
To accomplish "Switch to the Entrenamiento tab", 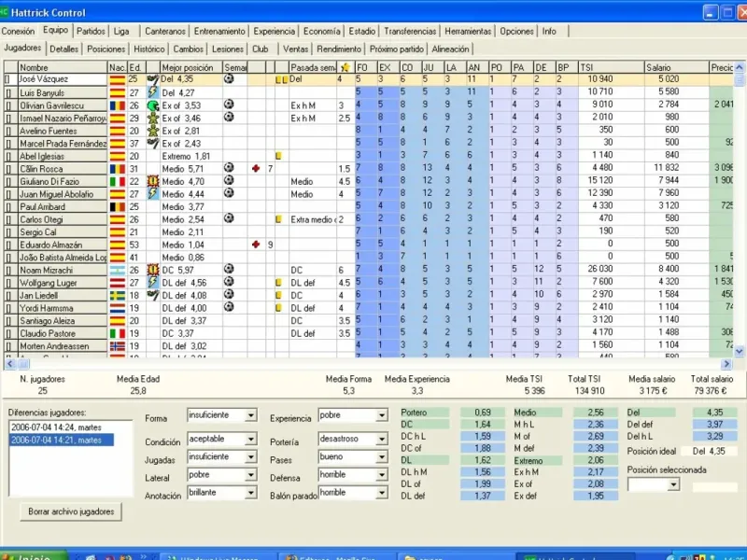I will 219,31.
